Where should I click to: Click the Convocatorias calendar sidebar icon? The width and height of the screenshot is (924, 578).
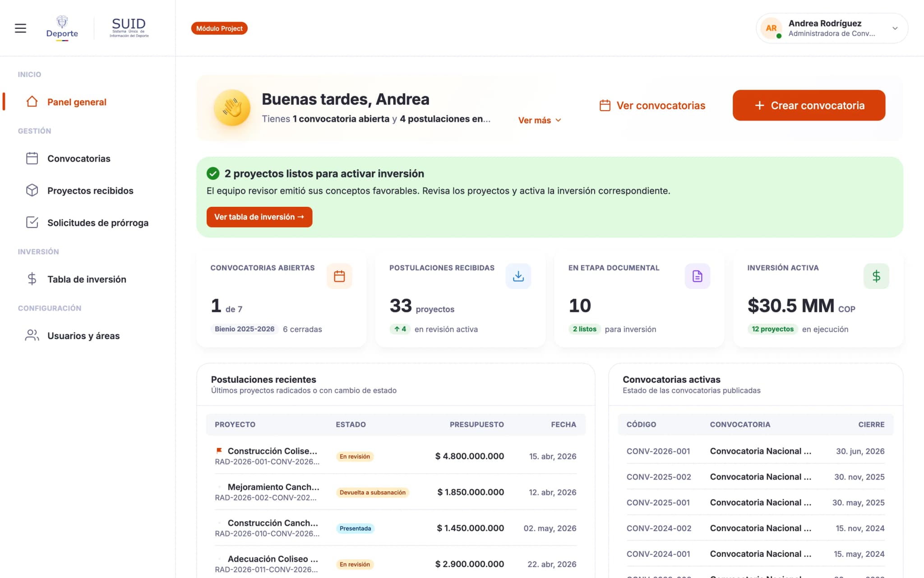point(32,158)
